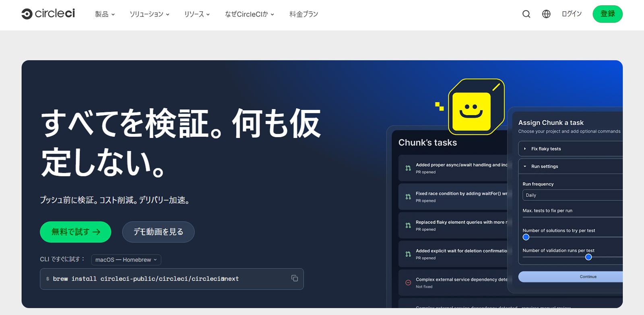
Task: Click the 'Number of solutions to try' slider handle
Action: (x=526, y=237)
